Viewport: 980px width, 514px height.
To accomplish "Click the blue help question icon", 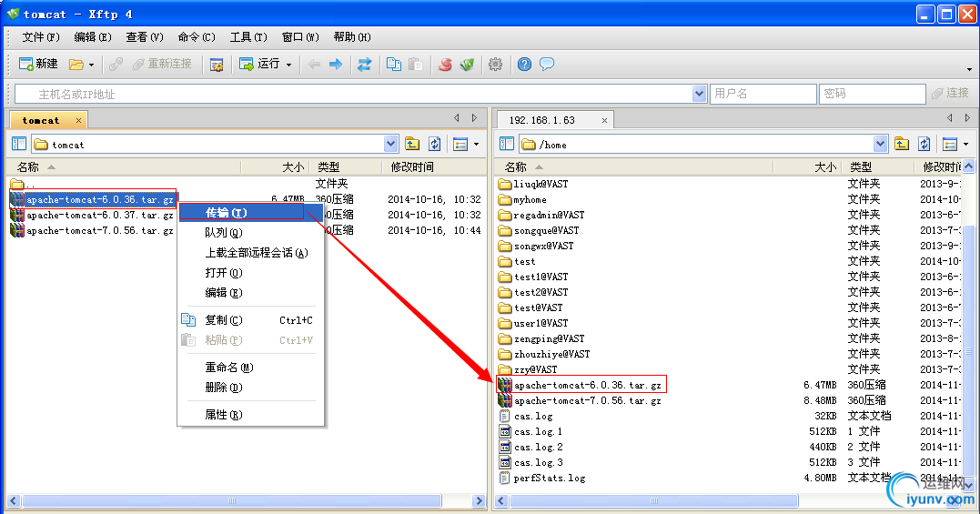I will [524, 64].
